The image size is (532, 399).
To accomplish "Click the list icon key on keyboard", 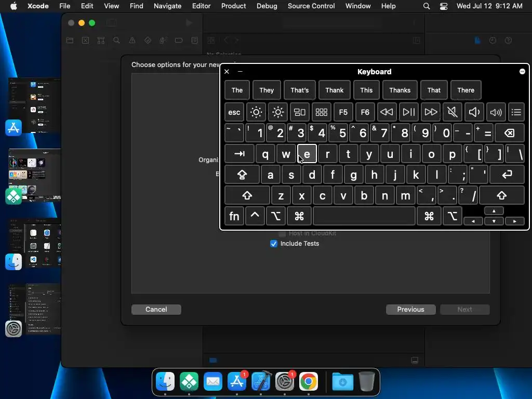I will [x=516, y=112].
